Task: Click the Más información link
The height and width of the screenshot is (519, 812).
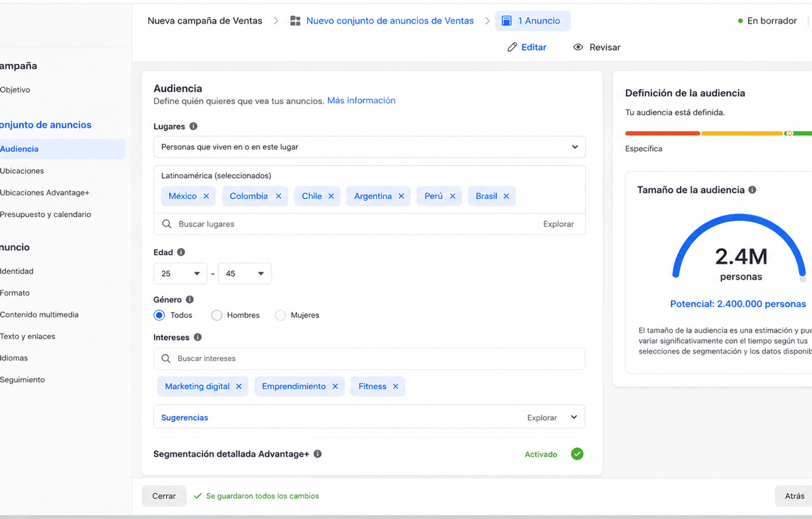Action: click(x=361, y=100)
